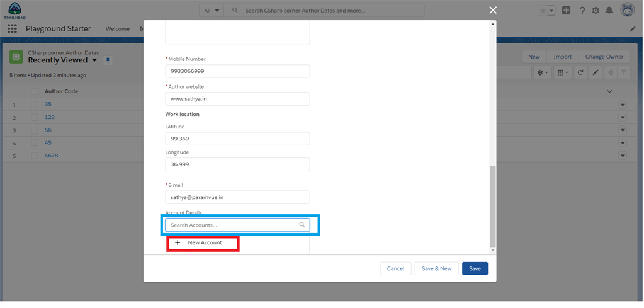
Task: Open the Favorites star icon
Action: tap(543, 11)
